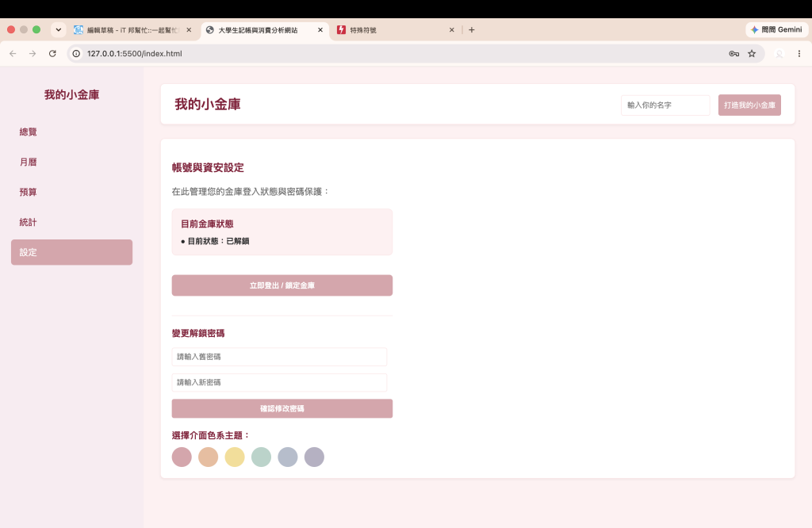Open the browser profile avatar

coord(779,53)
